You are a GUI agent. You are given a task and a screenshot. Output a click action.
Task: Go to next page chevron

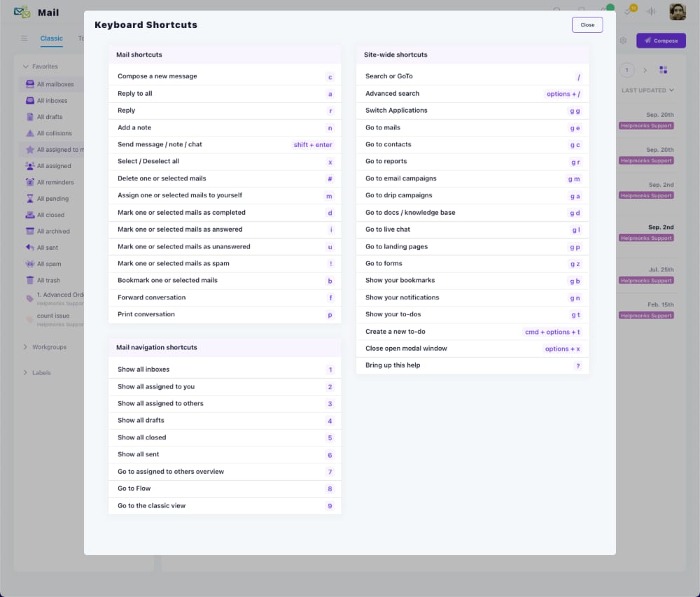[645, 70]
